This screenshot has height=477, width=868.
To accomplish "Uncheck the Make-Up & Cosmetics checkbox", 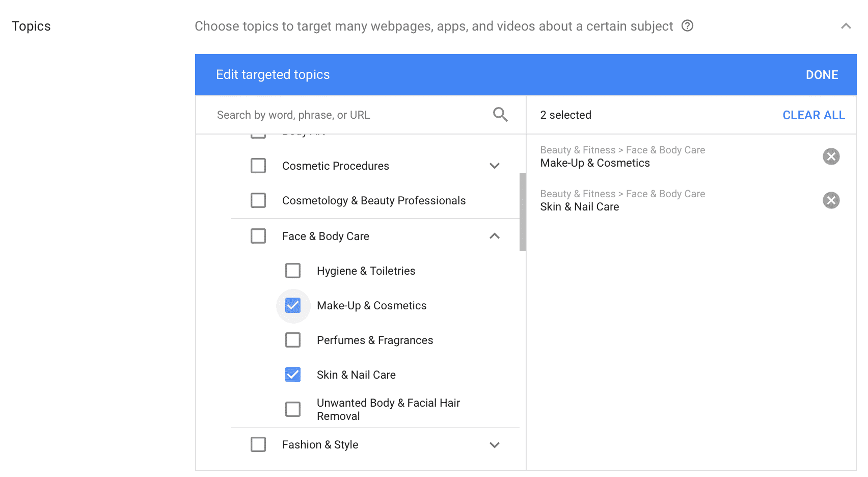I will point(293,305).
